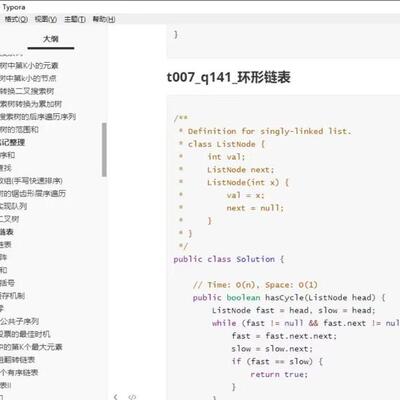Select the 大纲 outline tab
This screenshot has height=400, width=400.
(51, 39)
